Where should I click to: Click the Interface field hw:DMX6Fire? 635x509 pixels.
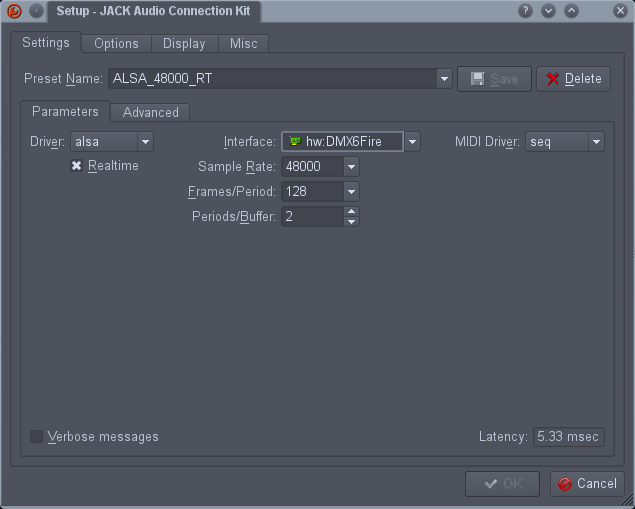click(343, 141)
